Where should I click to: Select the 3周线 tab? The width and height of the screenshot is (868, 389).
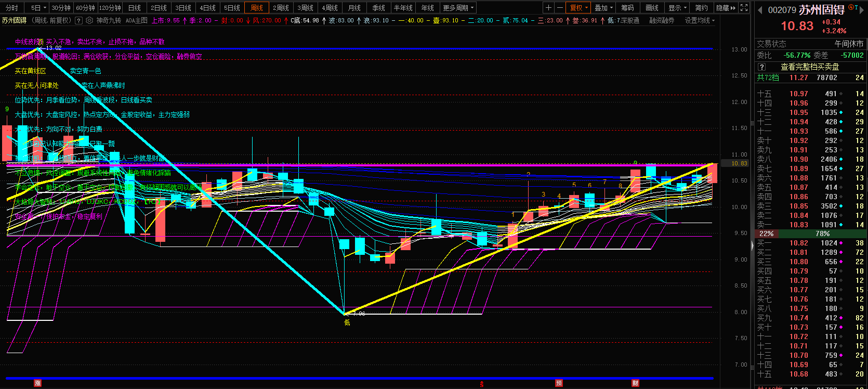coord(305,8)
